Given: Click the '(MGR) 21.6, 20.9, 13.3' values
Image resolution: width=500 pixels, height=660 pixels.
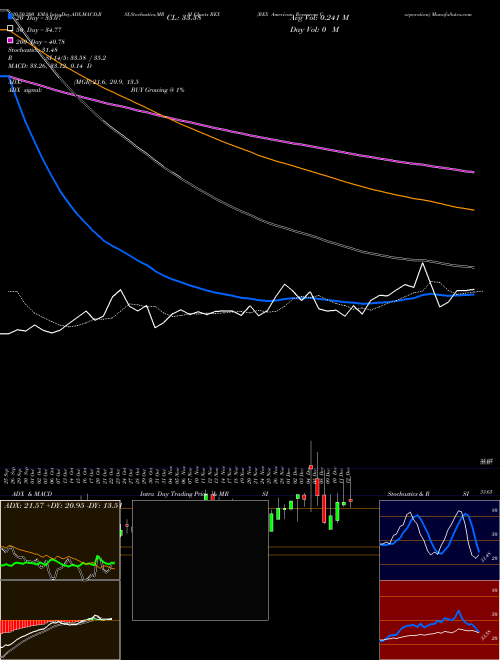Looking at the screenshot, I should tap(106, 82).
